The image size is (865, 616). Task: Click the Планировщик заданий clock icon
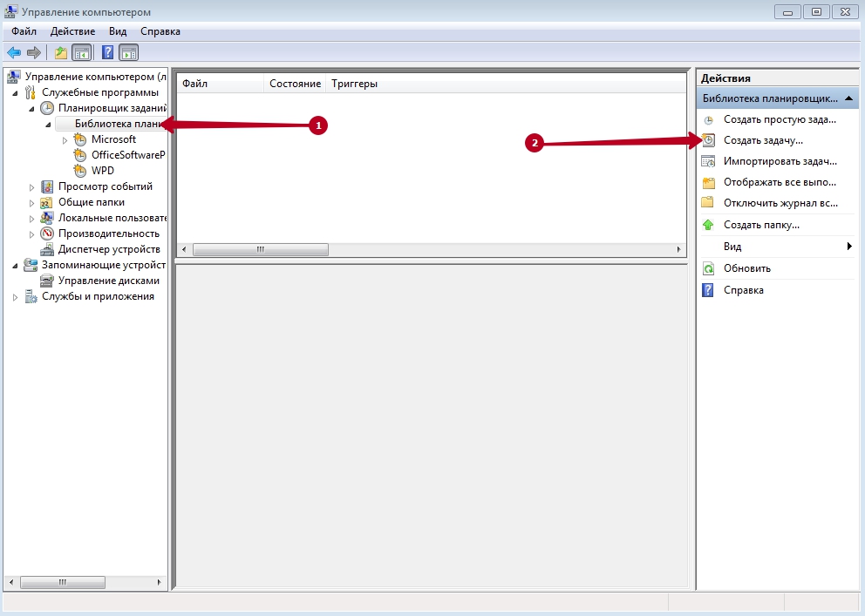47,108
